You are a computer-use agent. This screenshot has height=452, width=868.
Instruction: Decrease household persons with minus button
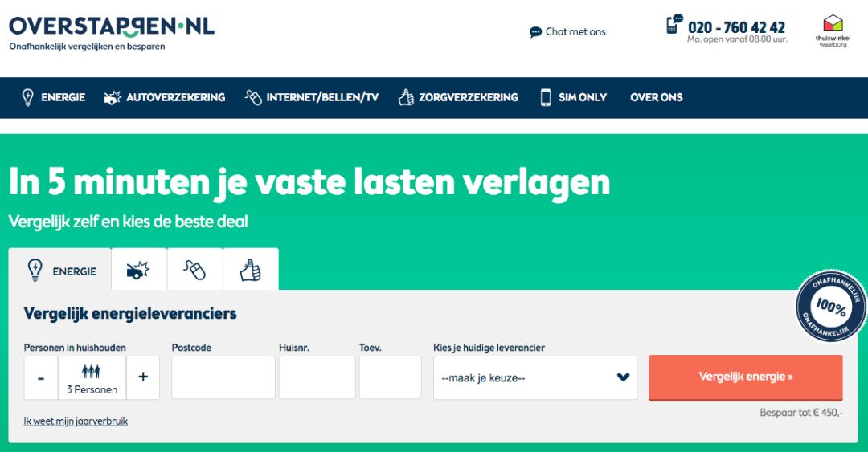tap(41, 378)
